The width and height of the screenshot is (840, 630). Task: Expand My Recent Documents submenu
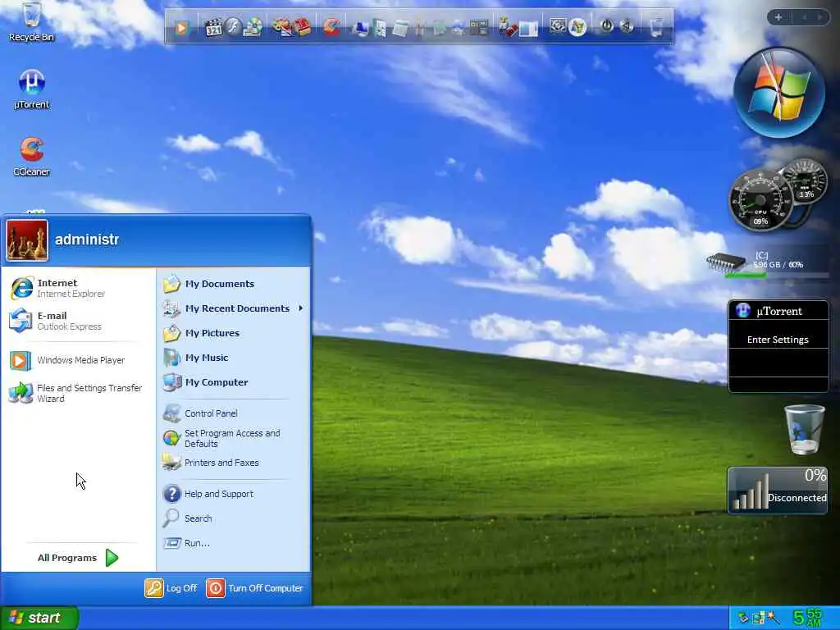point(233,308)
